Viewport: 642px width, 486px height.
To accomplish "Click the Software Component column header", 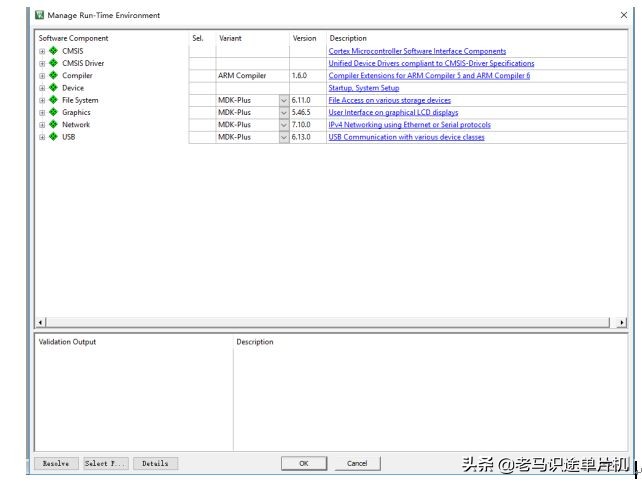I will tap(73, 38).
